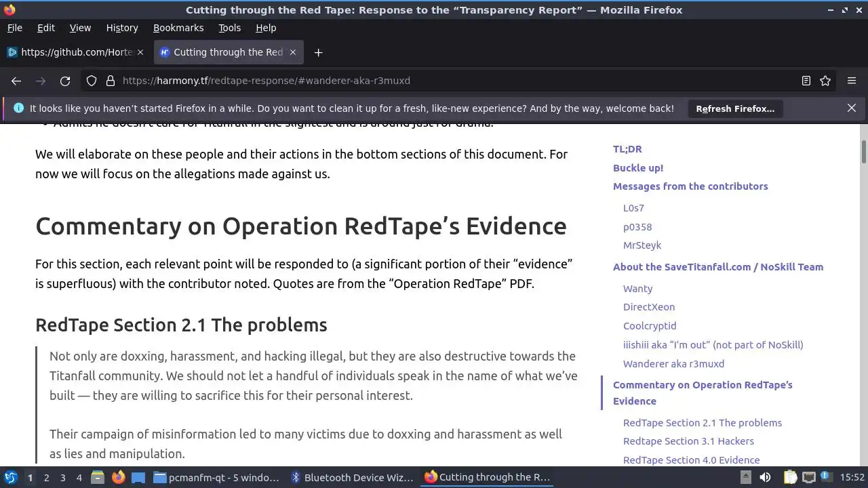Viewport: 868px width, 488px height.
Task: Click the Commentary on Operation RedTape's Evidence heading
Action: 300,226
